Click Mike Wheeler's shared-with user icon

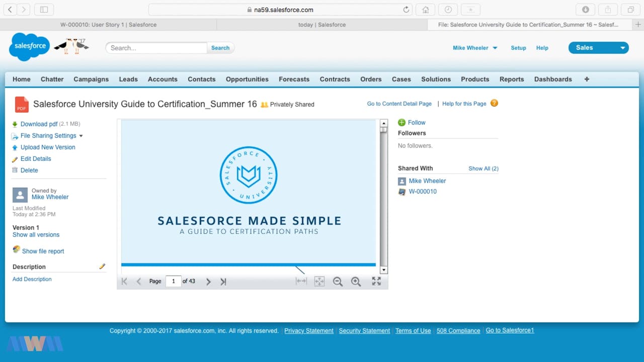coord(402,181)
